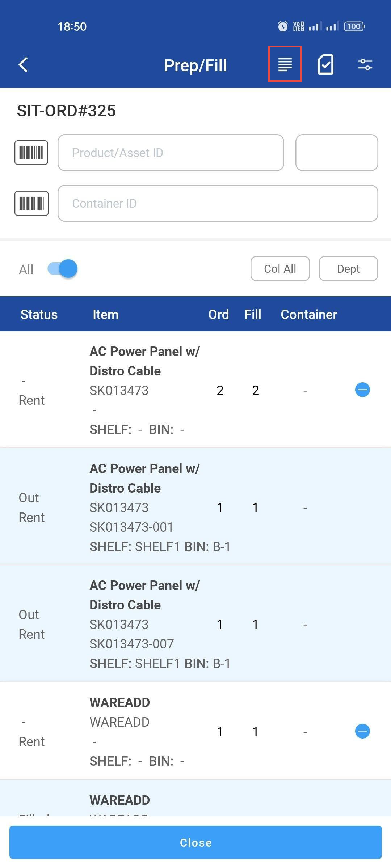
Task: Open the Dept selector
Action: click(348, 268)
